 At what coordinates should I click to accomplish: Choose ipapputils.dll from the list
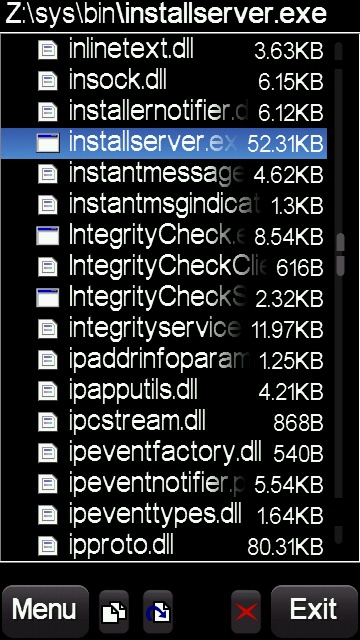[164, 391]
